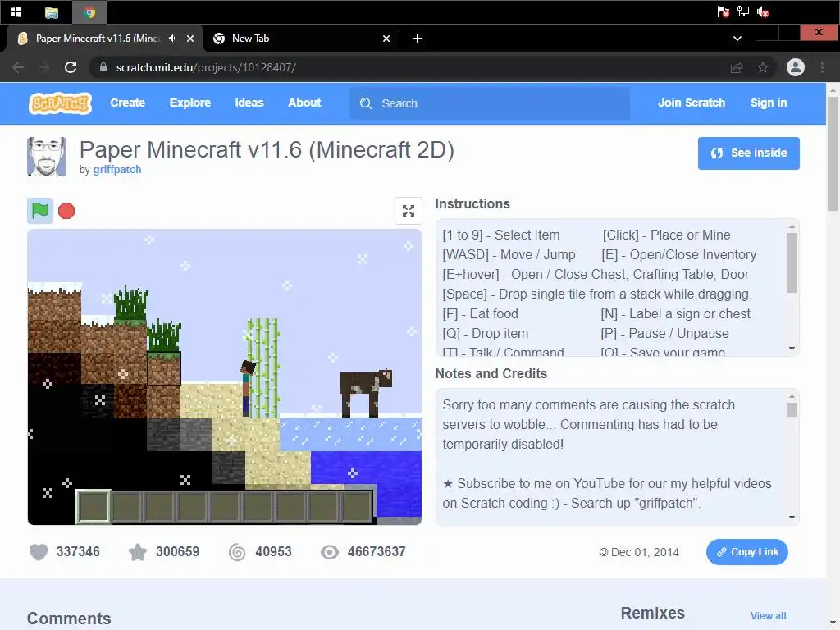Image resolution: width=840 pixels, height=630 pixels.
Task: Reload the page
Action: pos(71,67)
